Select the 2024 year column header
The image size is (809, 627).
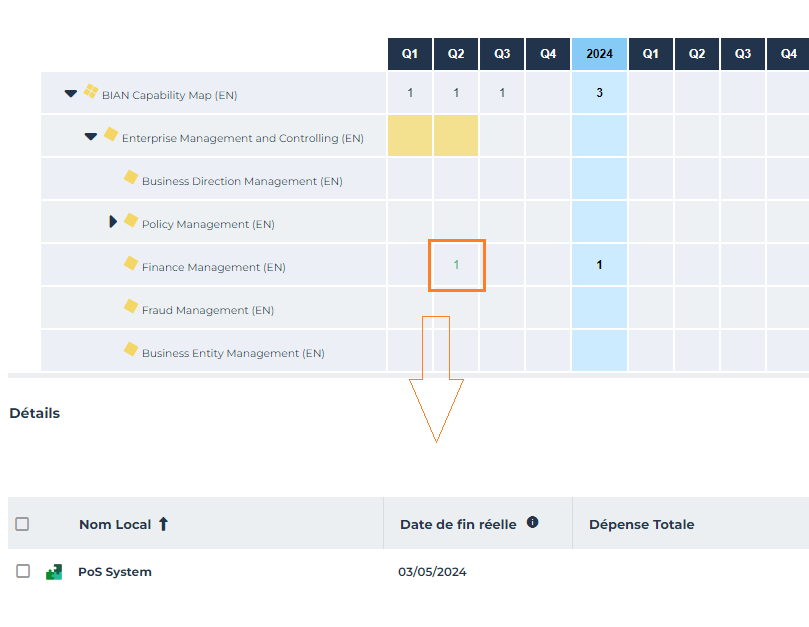pyautogui.click(x=599, y=54)
